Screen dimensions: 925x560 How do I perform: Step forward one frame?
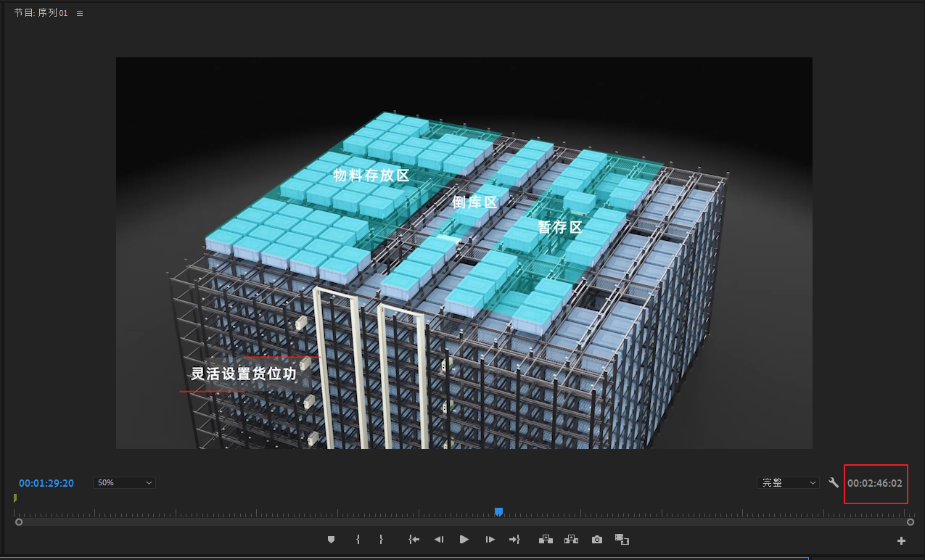[490, 540]
